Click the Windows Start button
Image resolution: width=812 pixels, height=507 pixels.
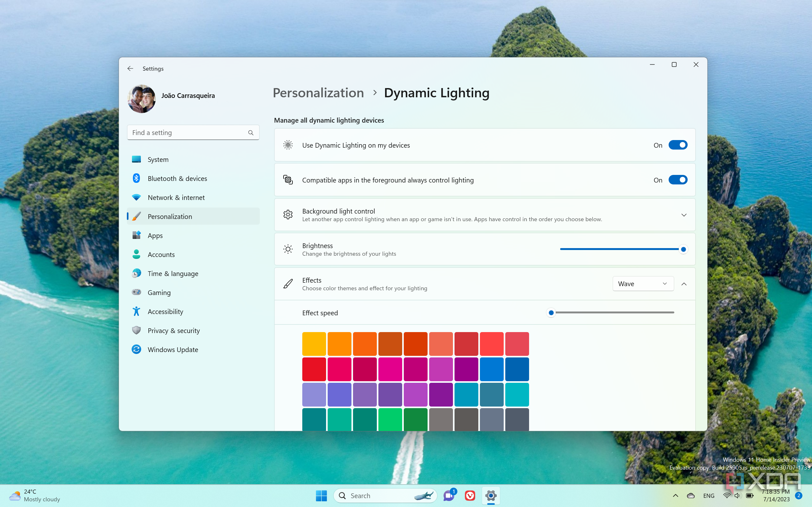click(x=321, y=495)
